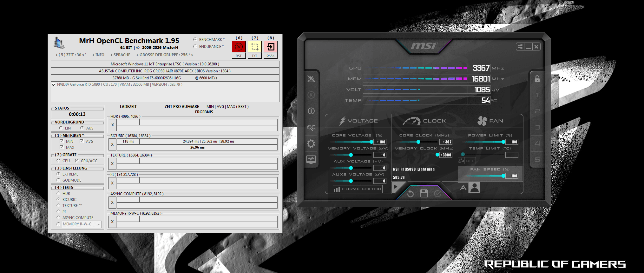This screenshot has height=273, width=644.
Task: Select Afterburner profile slot 2
Action: tap(537, 111)
